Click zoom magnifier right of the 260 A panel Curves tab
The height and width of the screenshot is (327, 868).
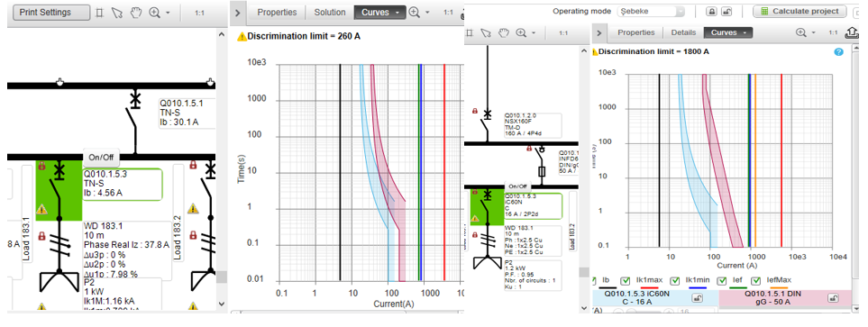click(x=414, y=13)
